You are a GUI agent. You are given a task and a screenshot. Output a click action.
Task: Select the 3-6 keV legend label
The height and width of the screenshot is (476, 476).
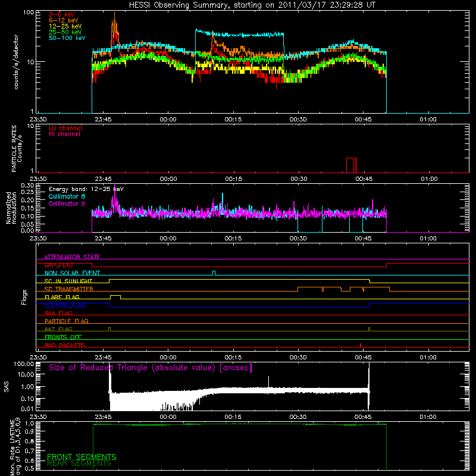(x=62, y=14)
